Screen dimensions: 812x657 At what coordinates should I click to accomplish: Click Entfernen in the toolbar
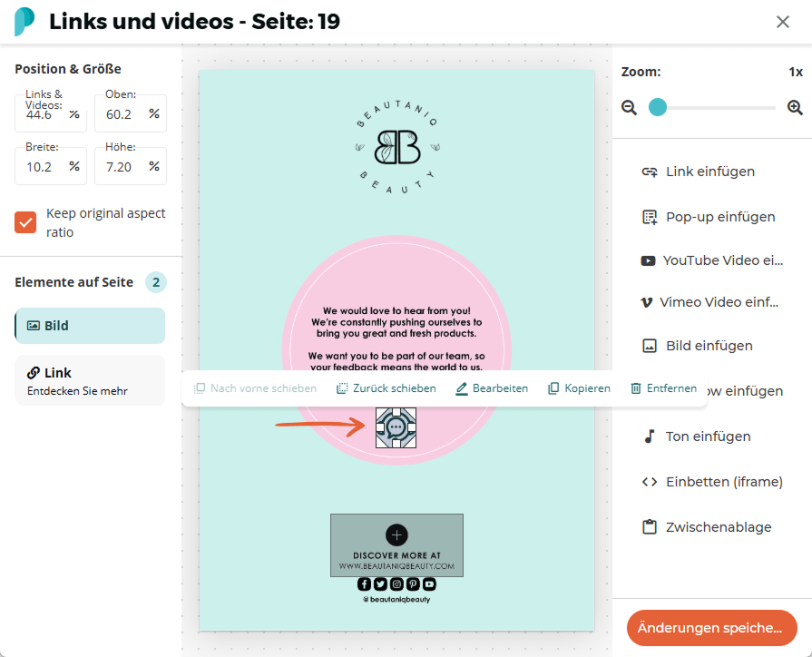coord(663,388)
